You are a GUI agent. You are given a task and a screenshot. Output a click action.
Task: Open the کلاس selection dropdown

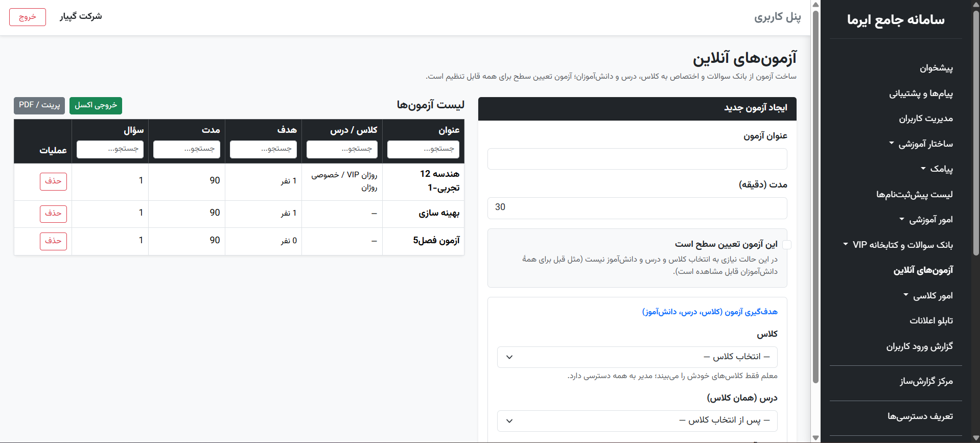point(637,357)
